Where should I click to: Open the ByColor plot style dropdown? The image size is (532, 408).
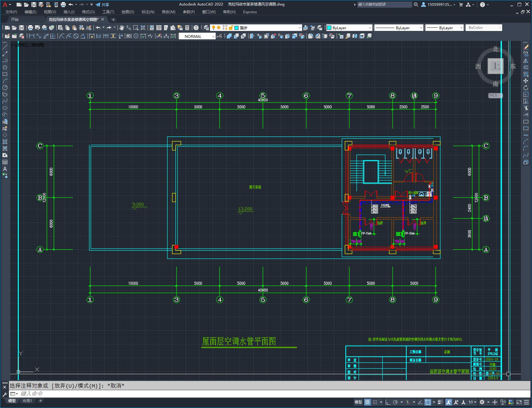484,28
